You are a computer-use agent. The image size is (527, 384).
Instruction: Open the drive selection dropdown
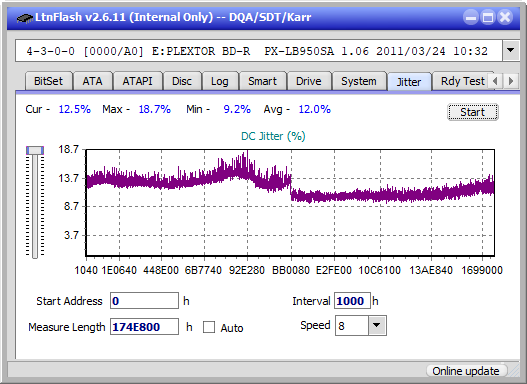coord(511,51)
